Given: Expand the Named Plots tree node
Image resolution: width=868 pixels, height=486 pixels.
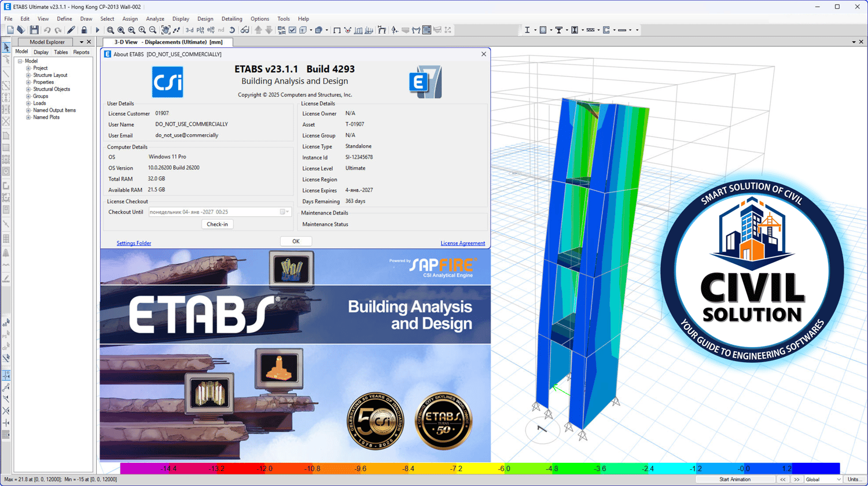Looking at the screenshot, I should pos(28,117).
